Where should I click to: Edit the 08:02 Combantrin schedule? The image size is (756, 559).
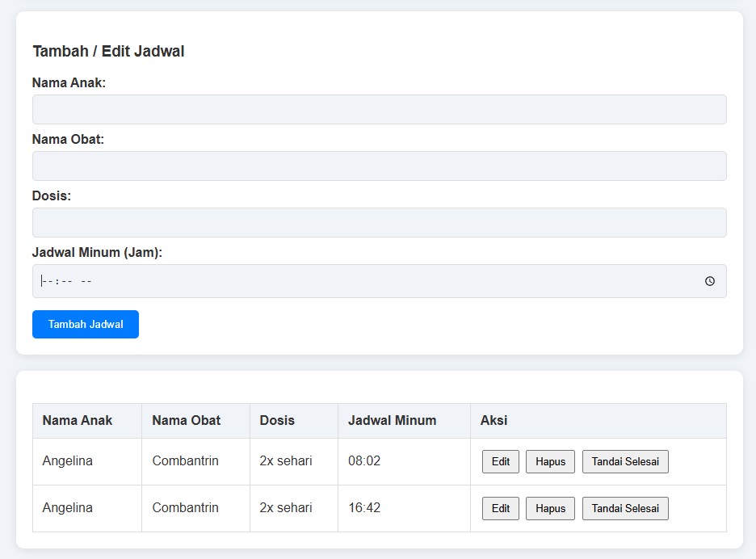[x=501, y=461]
